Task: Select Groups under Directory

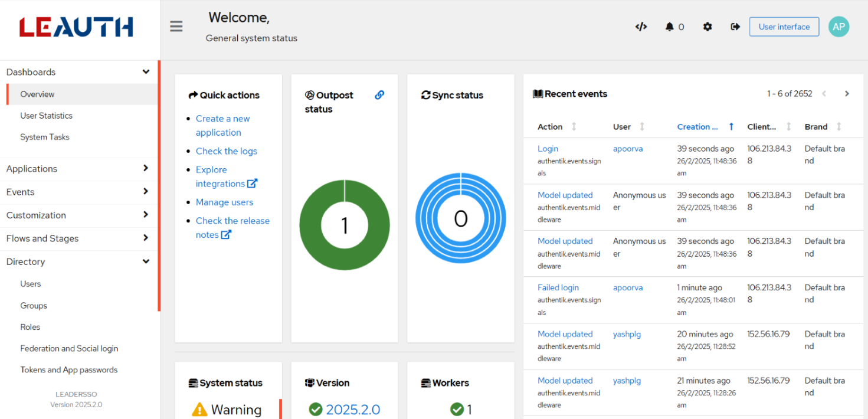Action: [34, 306]
